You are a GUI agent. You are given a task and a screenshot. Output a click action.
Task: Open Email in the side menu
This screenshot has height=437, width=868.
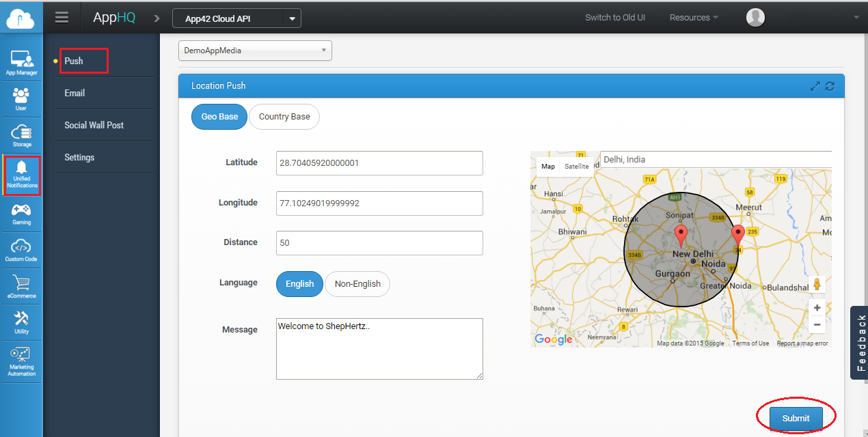[74, 93]
